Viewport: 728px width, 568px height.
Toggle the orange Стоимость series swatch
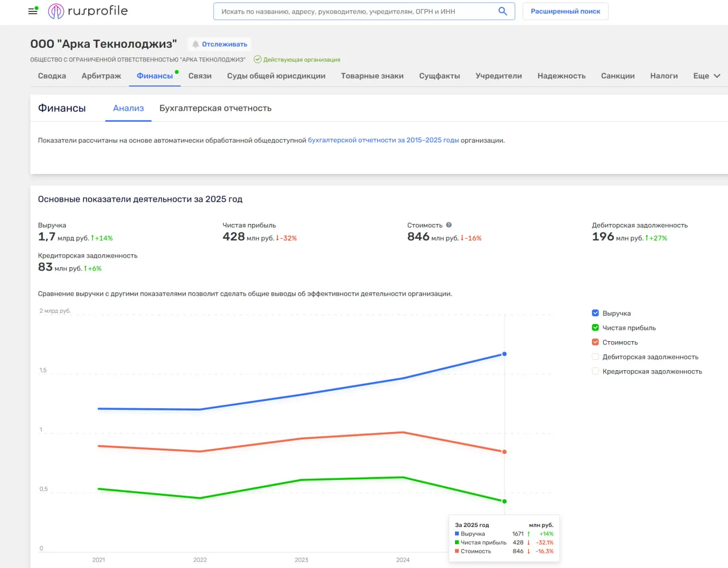click(595, 342)
